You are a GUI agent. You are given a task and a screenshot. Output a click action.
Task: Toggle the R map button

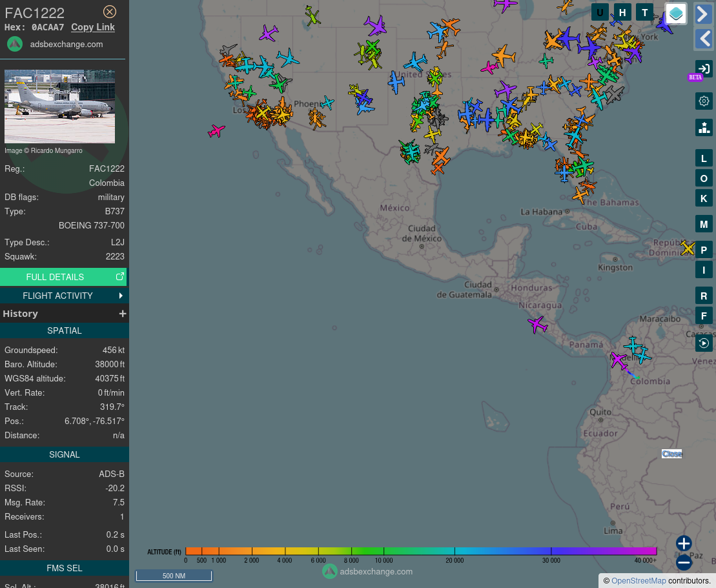[704, 296]
